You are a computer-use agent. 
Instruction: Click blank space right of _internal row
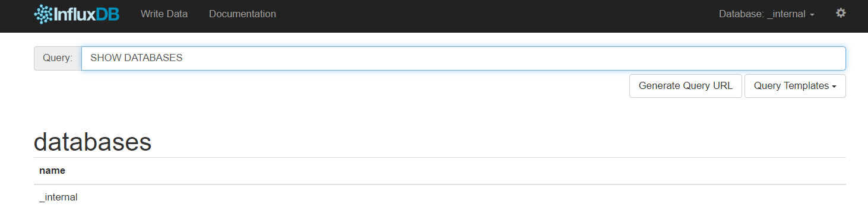tap(463, 197)
